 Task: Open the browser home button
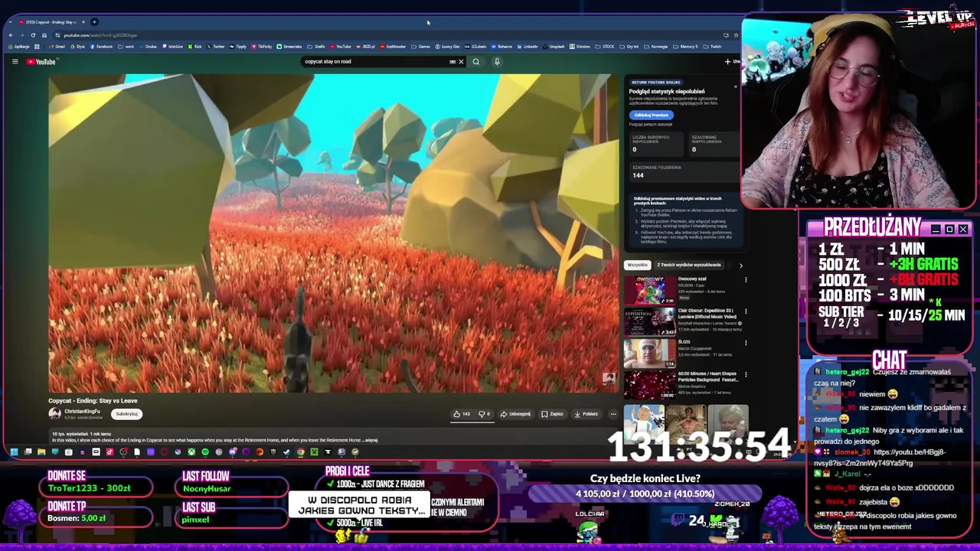(44, 35)
